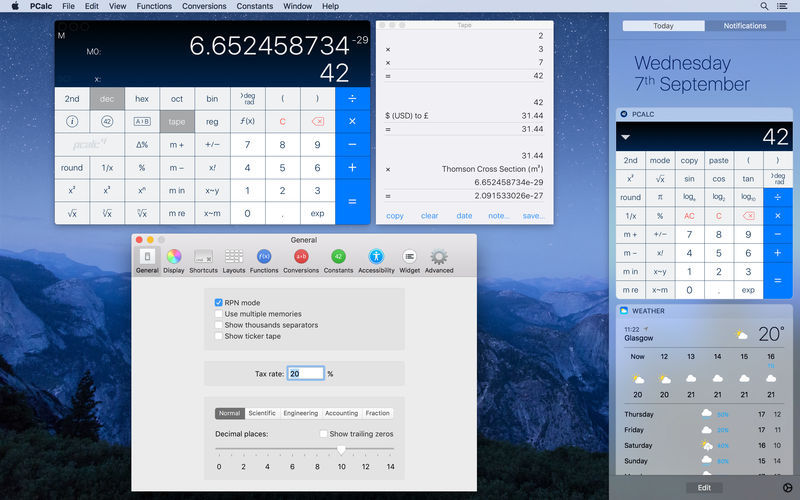
Task: Click the clear link in Tape window
Action: 429,215
